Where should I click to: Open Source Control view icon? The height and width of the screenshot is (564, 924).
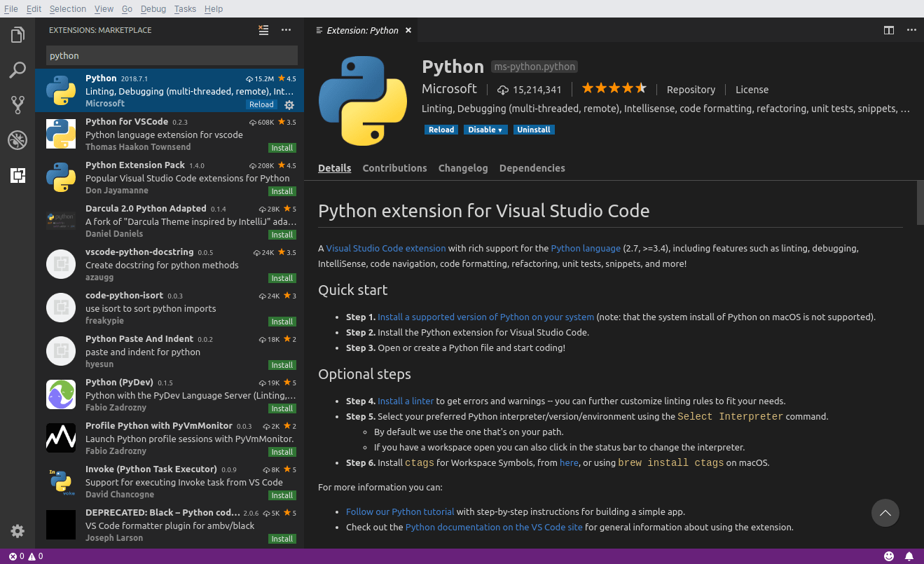18,105
